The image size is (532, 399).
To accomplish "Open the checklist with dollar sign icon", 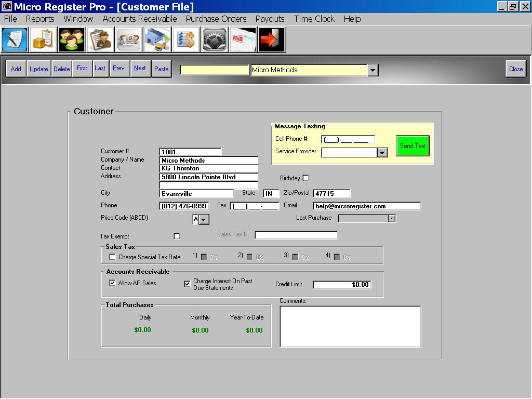I will click(185, 39).
